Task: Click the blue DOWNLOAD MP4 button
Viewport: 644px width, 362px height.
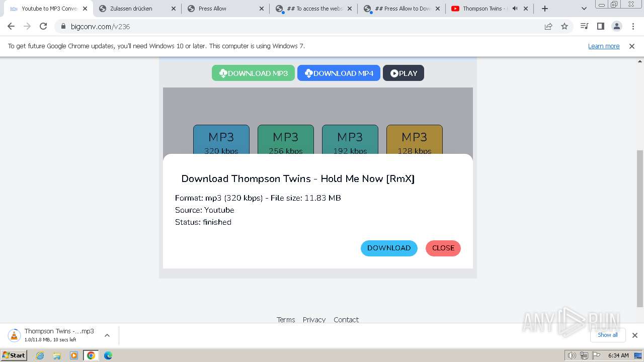Action: 339,73
